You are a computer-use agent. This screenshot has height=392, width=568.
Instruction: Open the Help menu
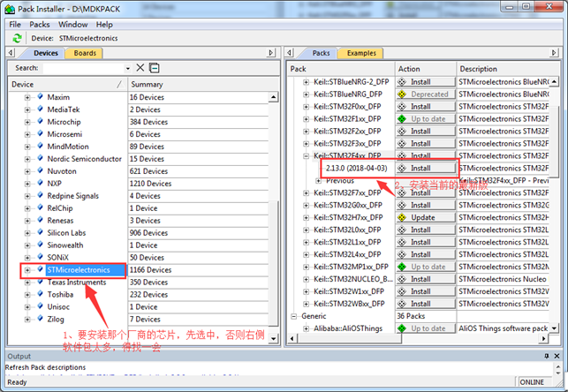point(104,24)
